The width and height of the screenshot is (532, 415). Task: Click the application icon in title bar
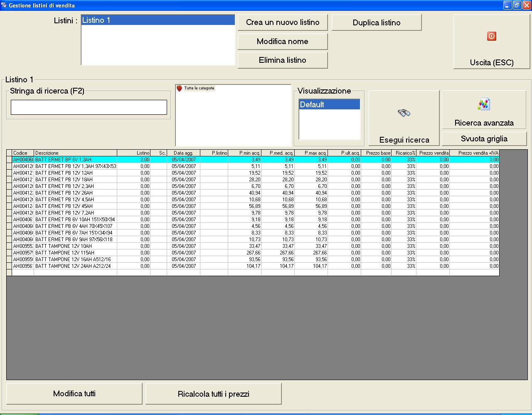click(x=4, y=5)
